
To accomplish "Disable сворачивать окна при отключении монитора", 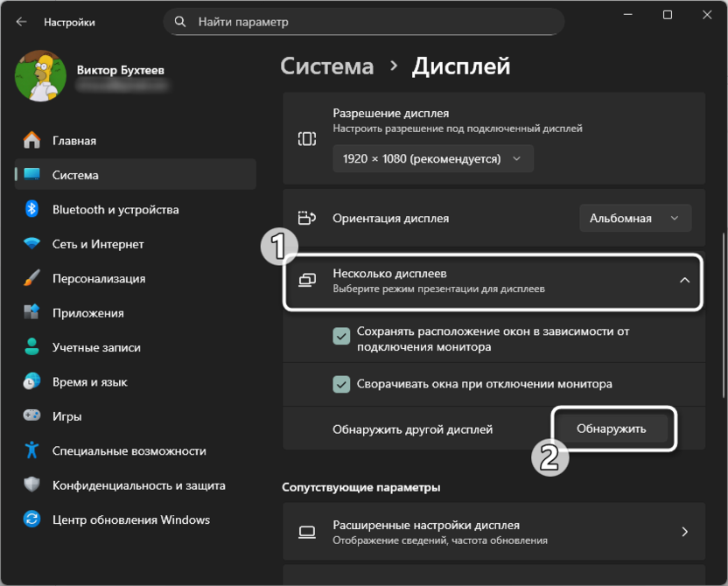I will click(342, 386).
